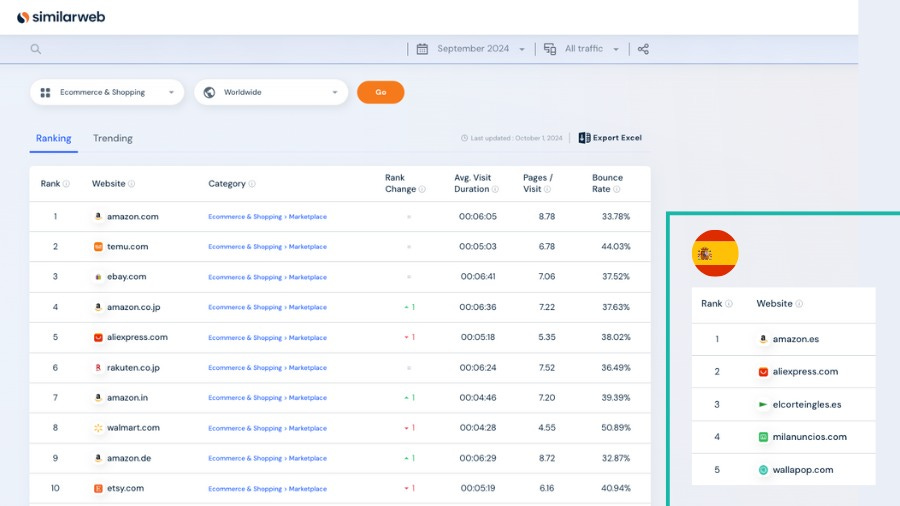The image size is (900, 506).
Task: Open milanuncios.com in the Spain ranking
Action: coord(809,437)
